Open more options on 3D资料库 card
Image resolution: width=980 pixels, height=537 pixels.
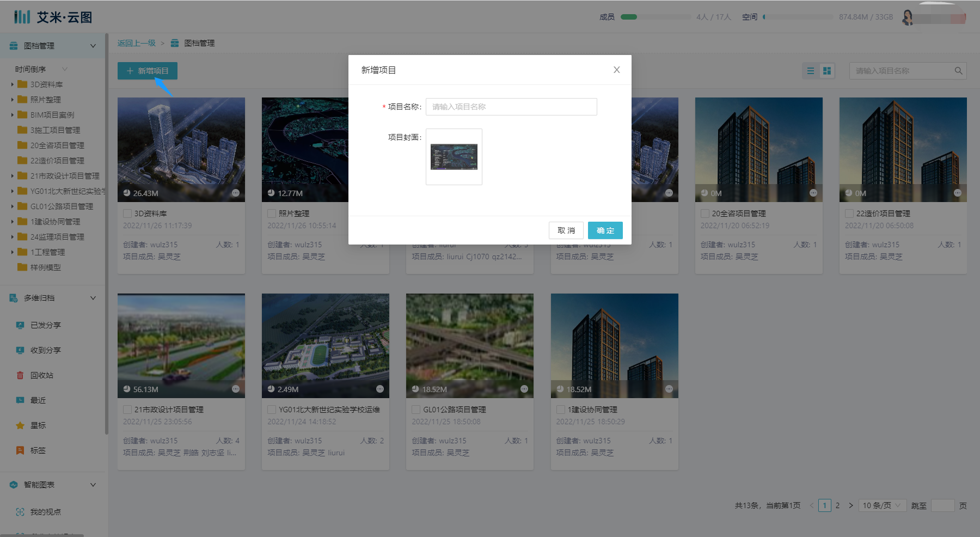[x=236, y=193]
